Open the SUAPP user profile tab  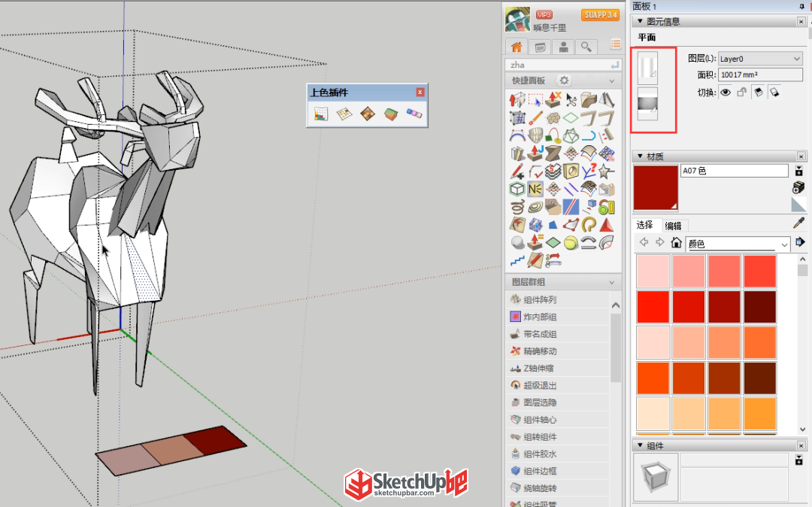(563, 47)
